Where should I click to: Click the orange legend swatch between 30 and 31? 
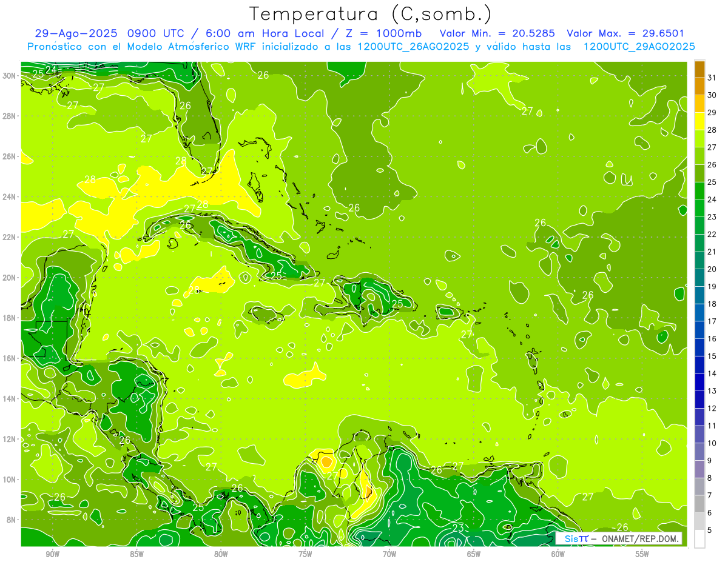[x=699, y=86]
